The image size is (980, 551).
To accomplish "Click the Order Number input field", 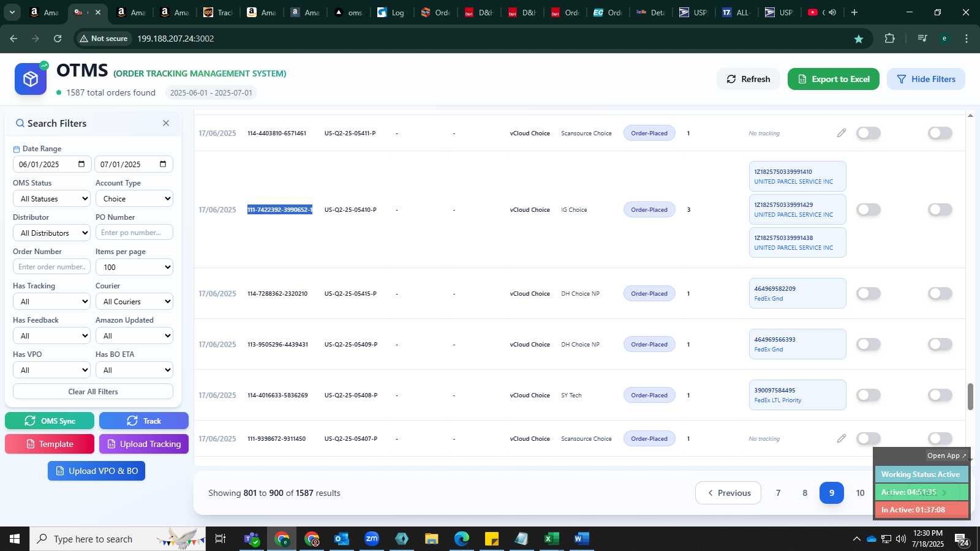I will pyautogui.click(x=51, y=267).
